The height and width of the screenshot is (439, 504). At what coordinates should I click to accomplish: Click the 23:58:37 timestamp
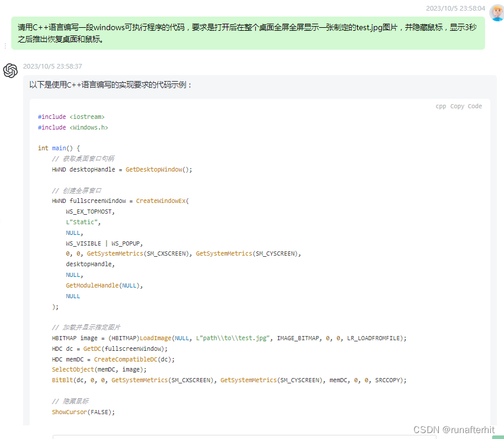pyautogui.click(x=54, y=66)
